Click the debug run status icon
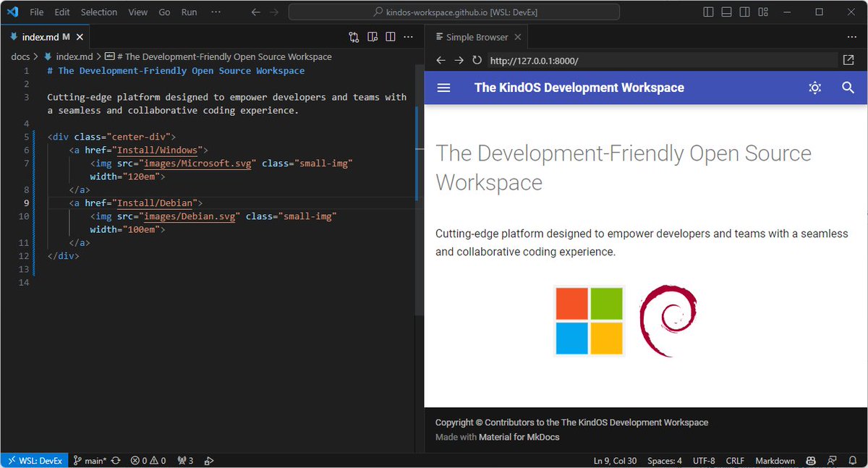Screen dimensions: 868x468 coord(209,461)
